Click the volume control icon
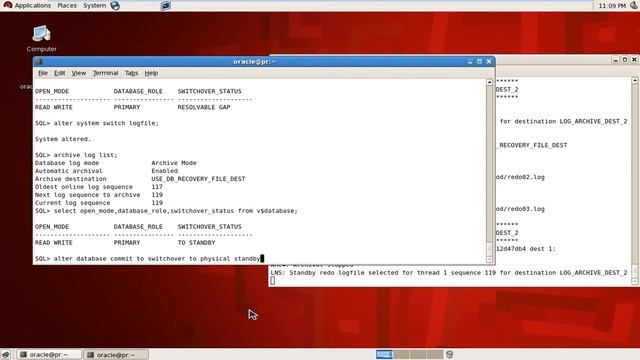The image size is (640, 360). tap(634, 5)
